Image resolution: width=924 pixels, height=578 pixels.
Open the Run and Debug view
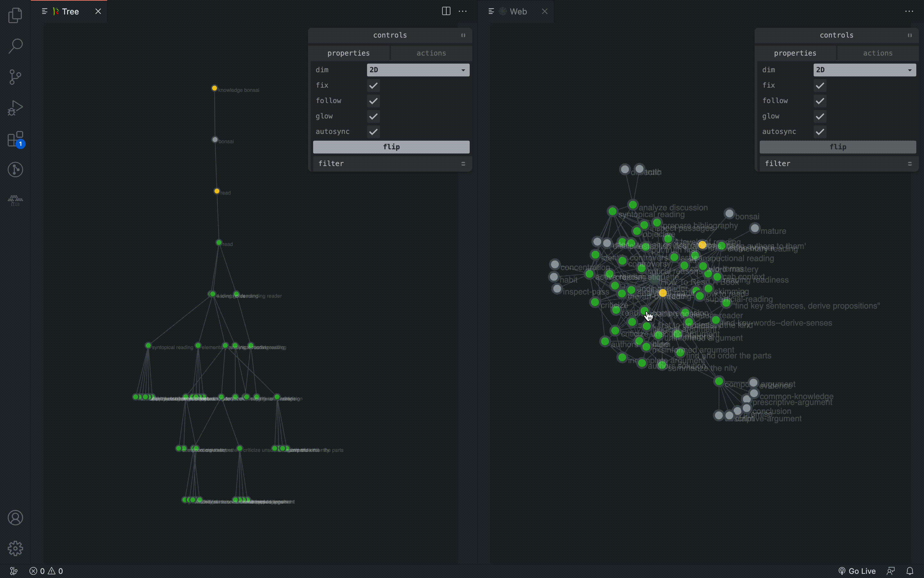pos(15,108)
